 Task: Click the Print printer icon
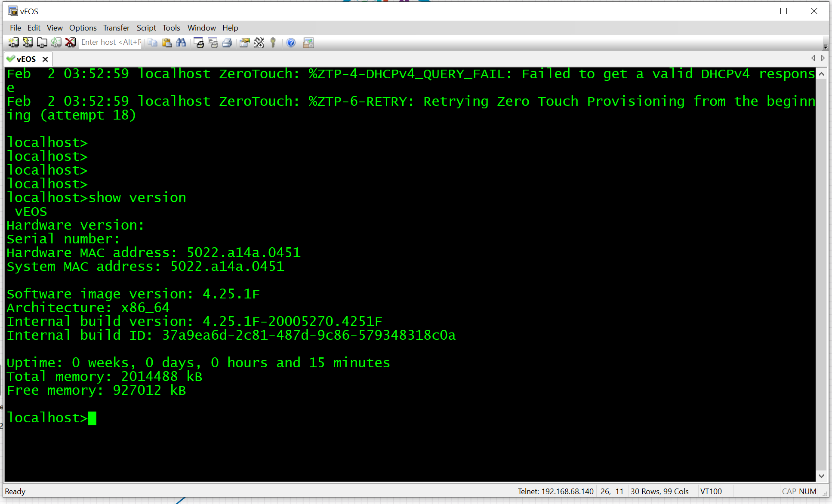coord(227,42)
